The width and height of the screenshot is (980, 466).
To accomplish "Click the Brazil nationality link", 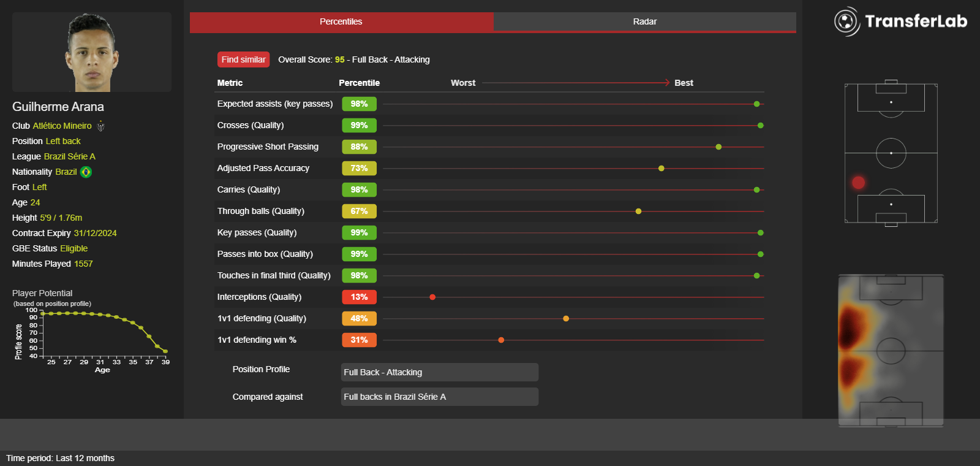I will (x=66, y=172).
